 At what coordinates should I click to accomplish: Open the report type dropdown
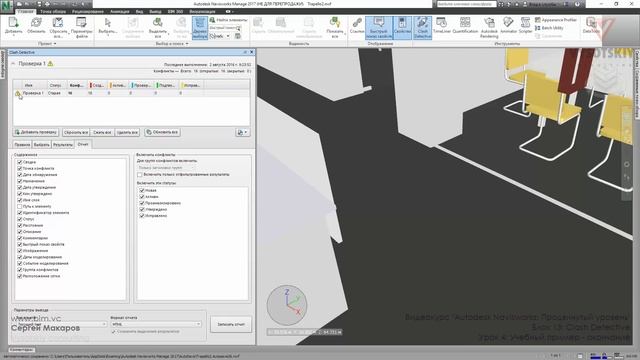pyautogui.click(x=60, y=324)
